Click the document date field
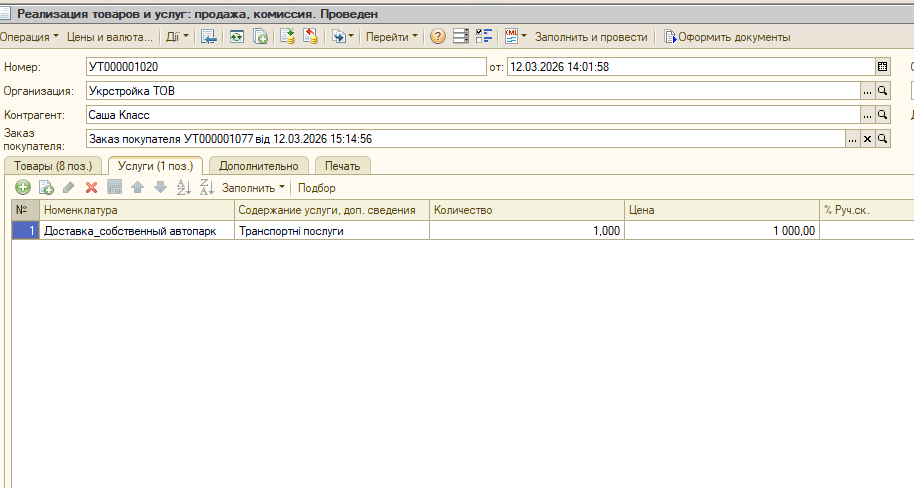 coord(691,67)
